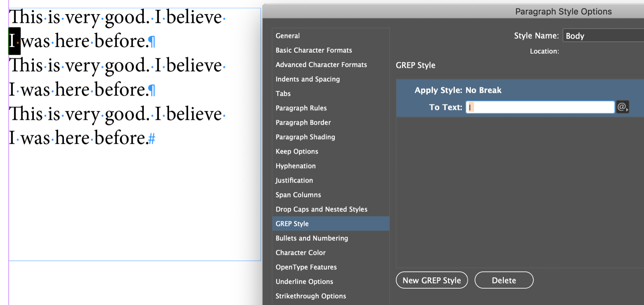Viewport: 644px width, 305px height.
Task: Open the Hyphenation settings
Action: click(x=295, y=166)
